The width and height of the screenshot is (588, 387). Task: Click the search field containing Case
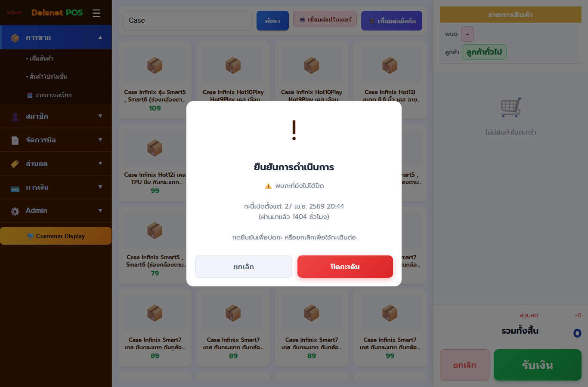coord(188,21)
